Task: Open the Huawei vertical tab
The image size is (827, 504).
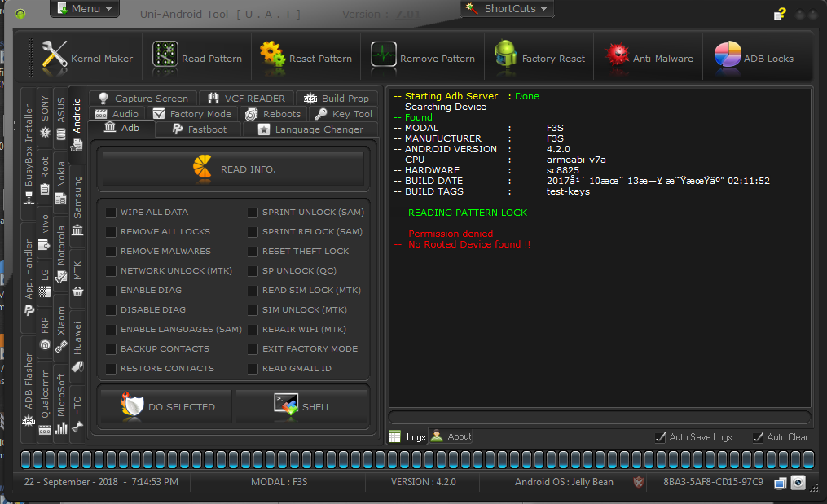Action: [x=77, y=346]
